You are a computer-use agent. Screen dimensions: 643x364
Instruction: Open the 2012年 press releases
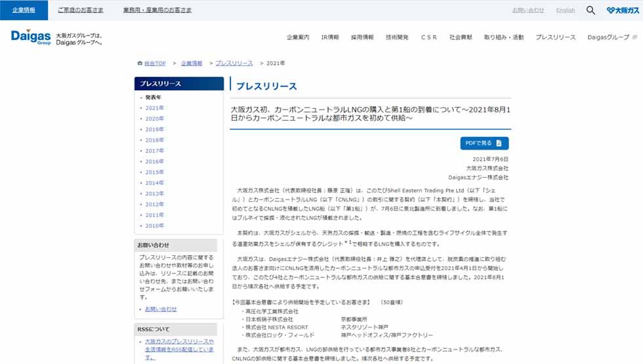[x=155, y=204]
